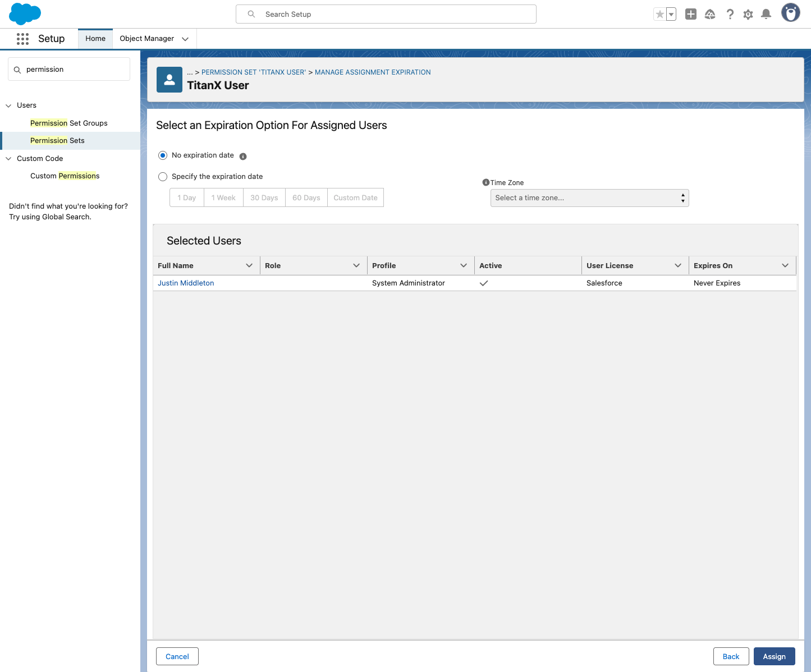The image size is (811, 672).
Task: Click the favorites star icon
Action: [x=660, y=14]
